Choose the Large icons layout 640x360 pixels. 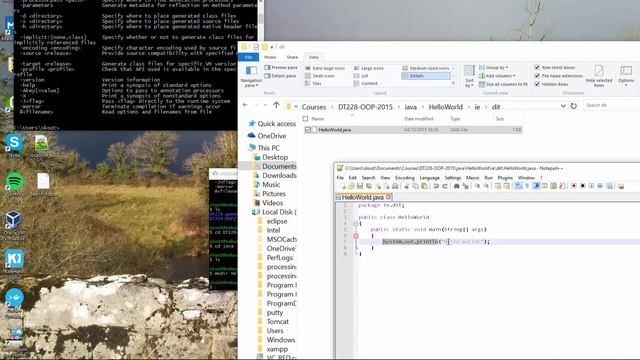[368, 68]
